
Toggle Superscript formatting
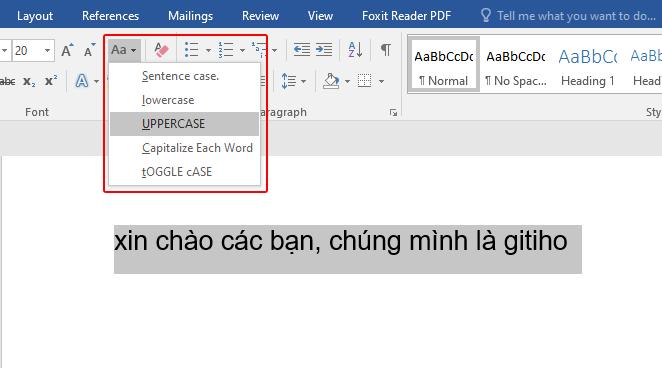[x=51, y=81]
